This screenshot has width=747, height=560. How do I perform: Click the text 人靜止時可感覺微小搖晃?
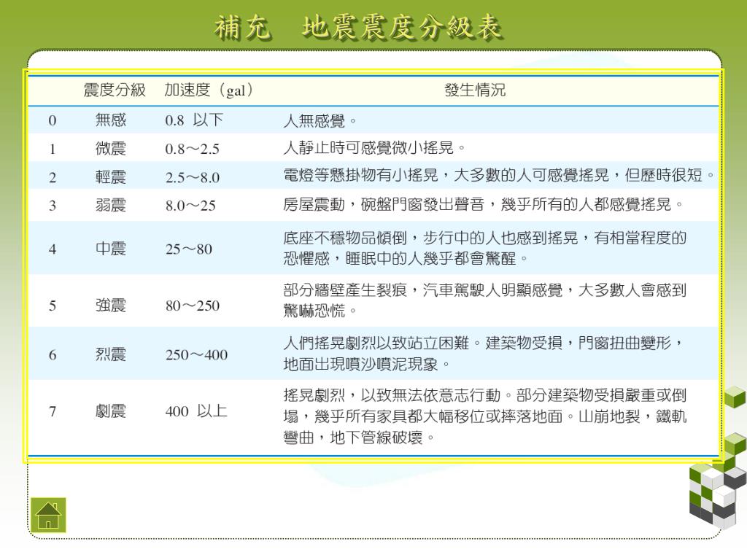pyautogui.click(x=374, y=148)
